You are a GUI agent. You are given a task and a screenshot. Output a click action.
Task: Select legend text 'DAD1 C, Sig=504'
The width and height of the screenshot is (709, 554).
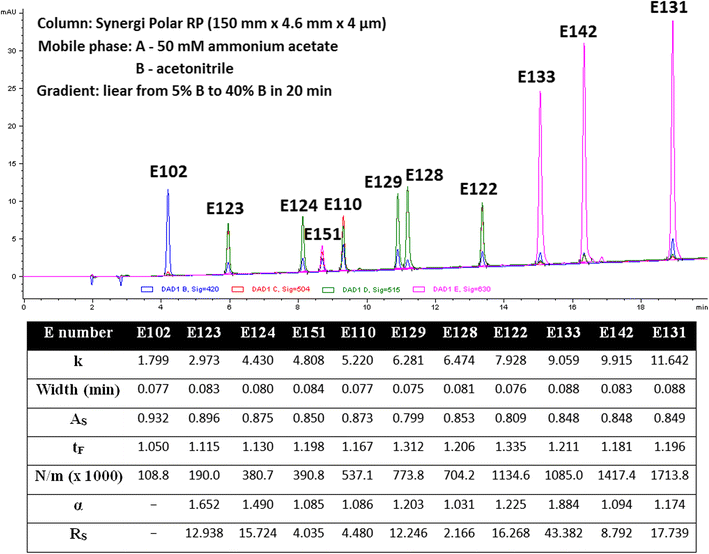click(x=281, y=289)
